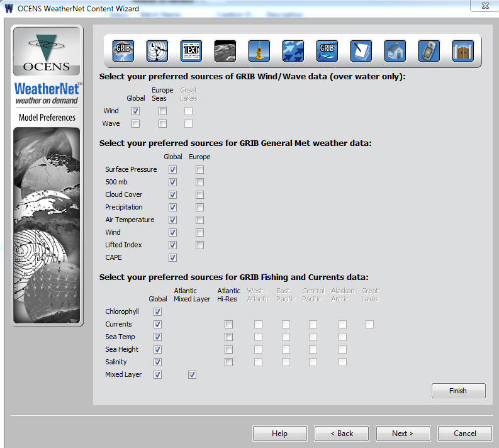The height and width of the screenshot is (448, 499).
Task: Go back with the < Back button
Action: coord(342,434)
